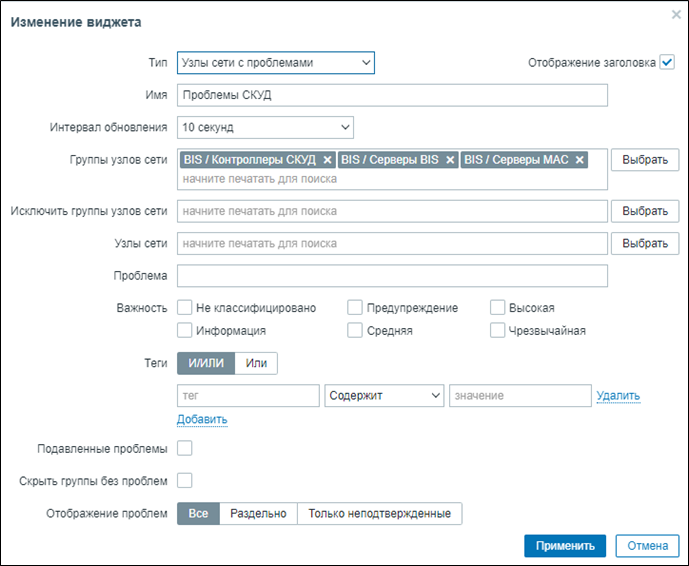Screen dimensions: 689x566
Task: Choose Только неподтвержденные display option
Action: (x=379, y=514)
